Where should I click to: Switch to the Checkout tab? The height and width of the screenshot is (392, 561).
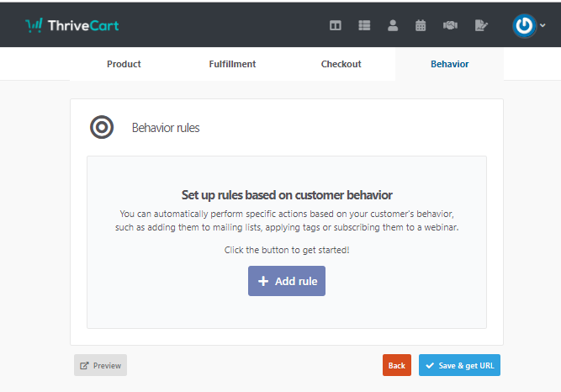tap(341, 64)
